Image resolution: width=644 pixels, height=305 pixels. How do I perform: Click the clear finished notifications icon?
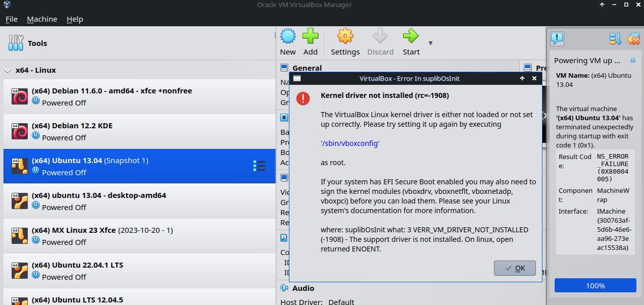point(634,38)
